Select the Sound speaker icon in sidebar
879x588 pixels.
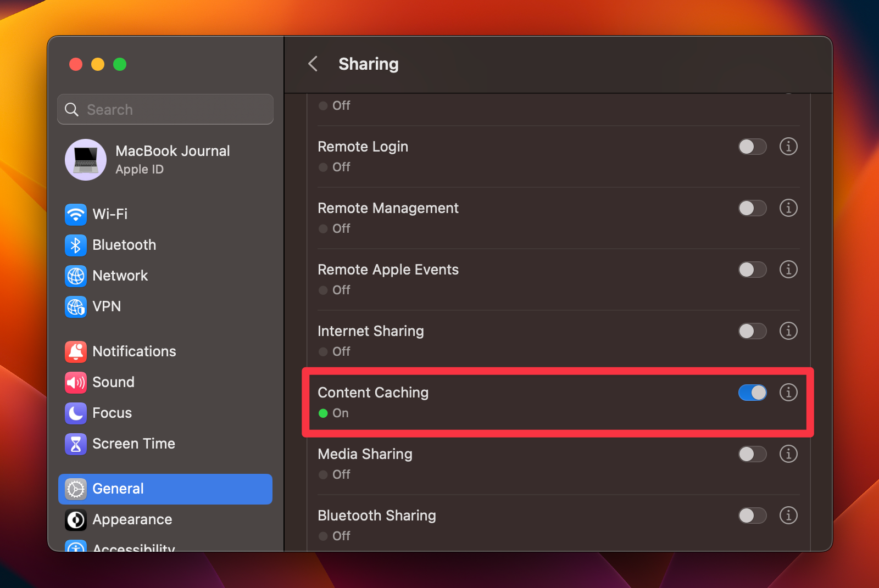click(75, 383)
